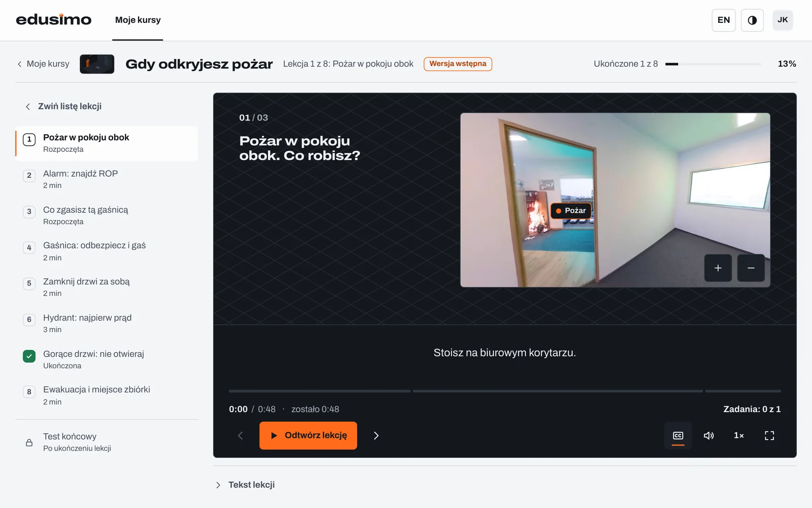Open the JK user avatar menu
The height and width of the screenshot is (508, 812).
pyautogui.click(x=783, y=20)
